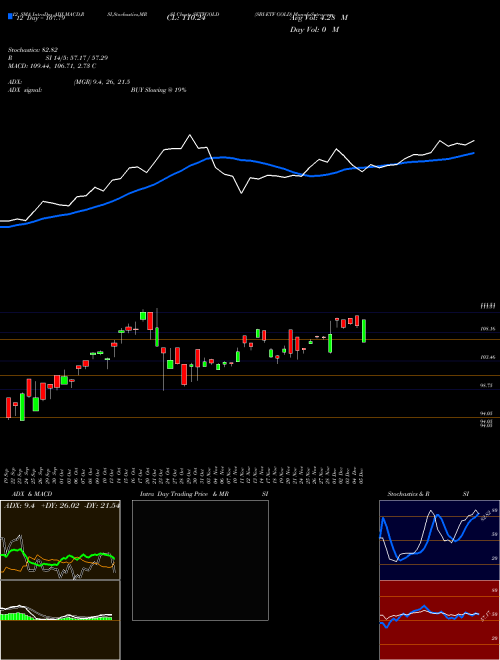Open the MACD histogram chart panel

point(60,620)
